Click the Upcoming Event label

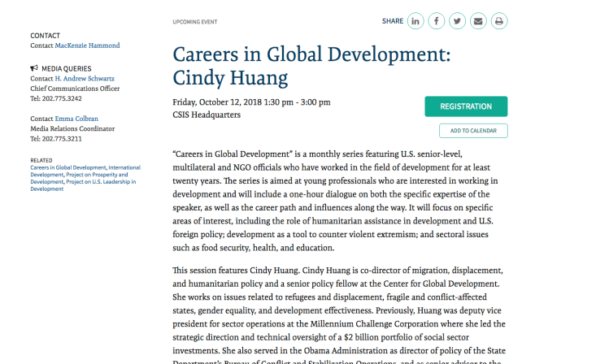click(196, 22)
